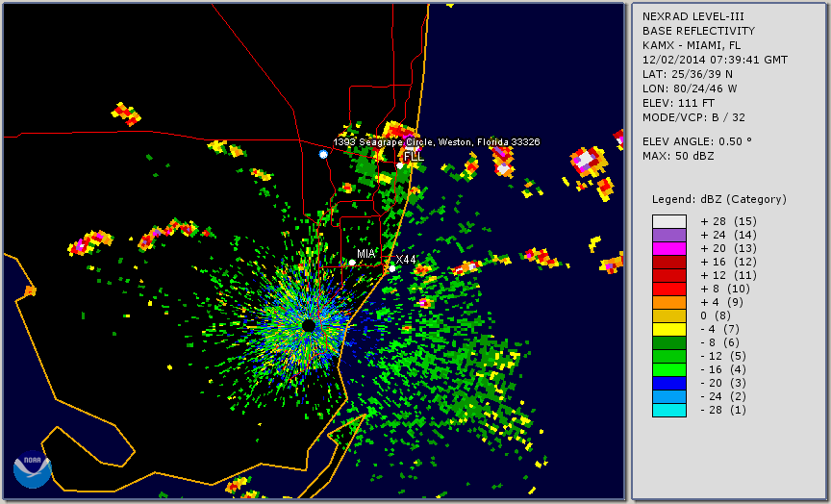Click the Weston address location marker
This screenshot has height=504, width=831.
(323, 154)
